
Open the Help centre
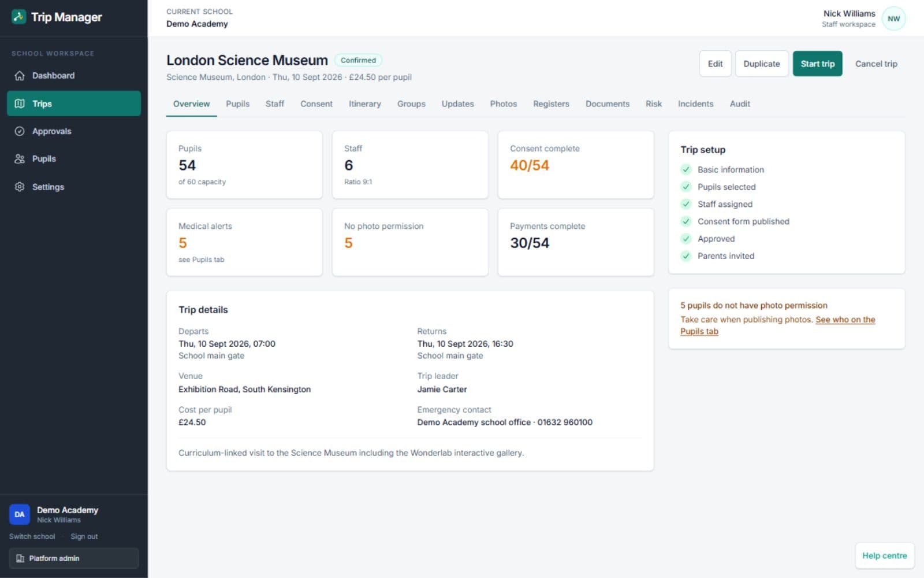coord(884,555)
